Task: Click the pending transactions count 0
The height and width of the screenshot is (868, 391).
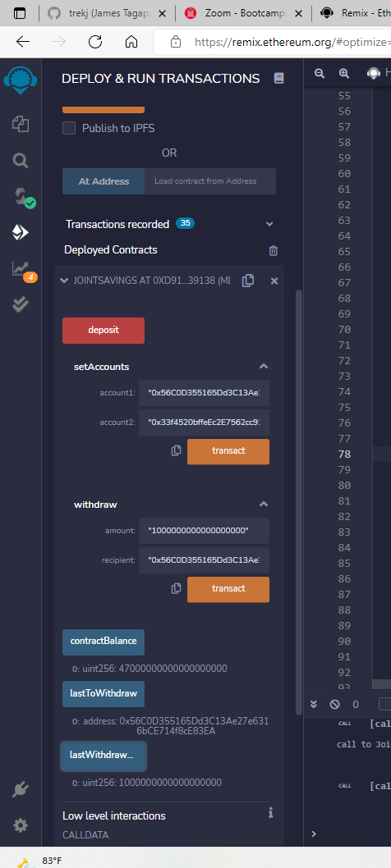Action: [356, 705]
